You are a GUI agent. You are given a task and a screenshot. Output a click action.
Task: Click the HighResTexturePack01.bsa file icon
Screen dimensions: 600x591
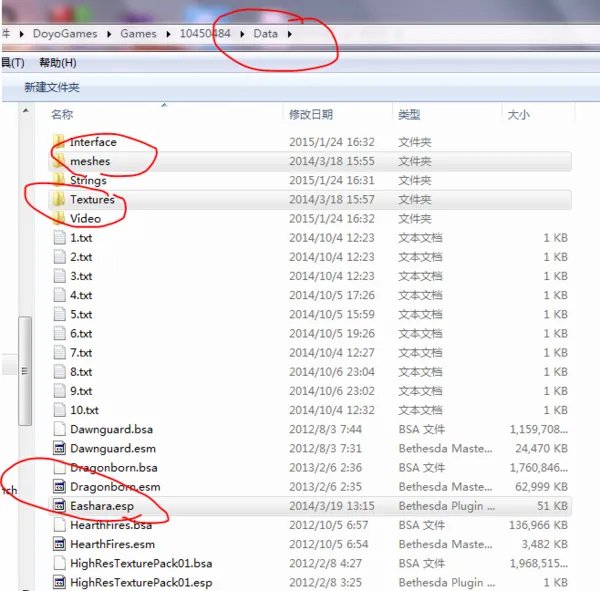[59, 563]
